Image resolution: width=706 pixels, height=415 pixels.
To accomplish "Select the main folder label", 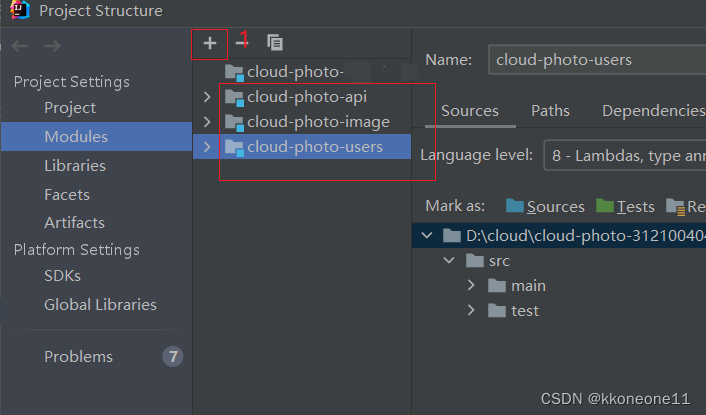I will pyautogui.click(x=528, y=286).
